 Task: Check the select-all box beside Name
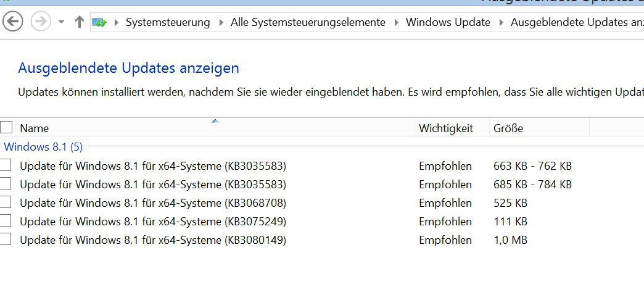tap(6, 128)
